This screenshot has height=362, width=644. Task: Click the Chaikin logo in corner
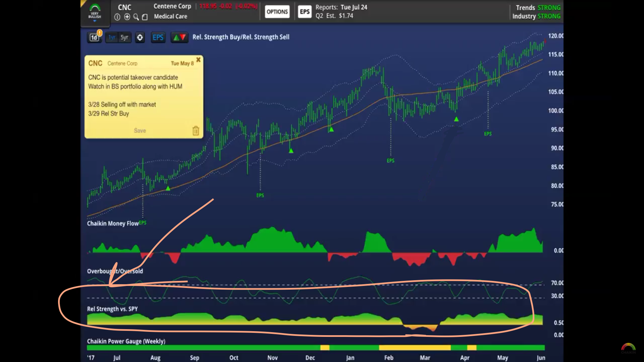[628, 348]
